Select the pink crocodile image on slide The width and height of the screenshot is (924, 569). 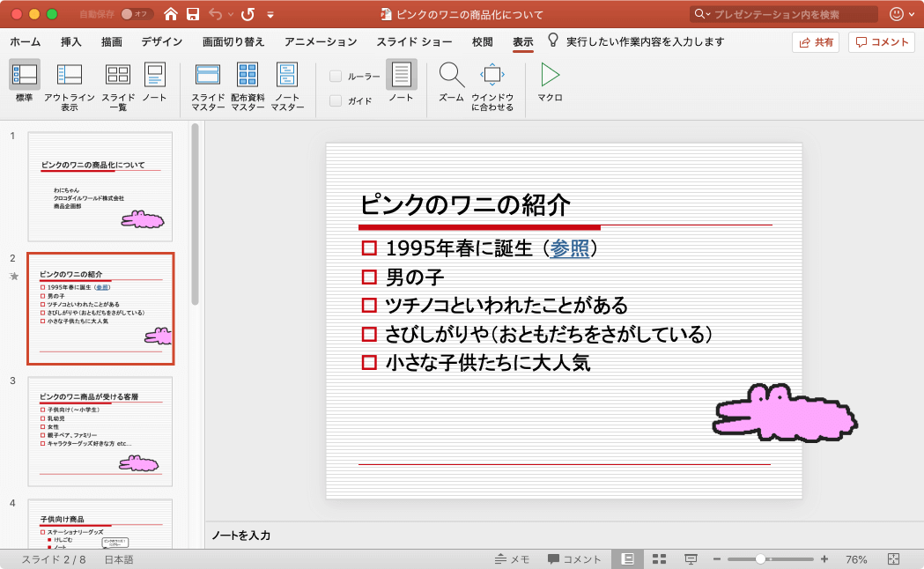point(784,413)
